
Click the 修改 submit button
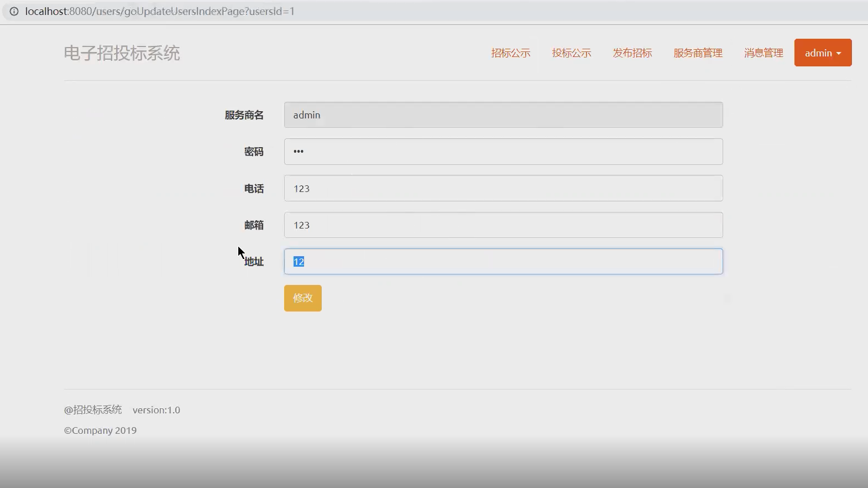pyautogui.click(x=303, y=298)
